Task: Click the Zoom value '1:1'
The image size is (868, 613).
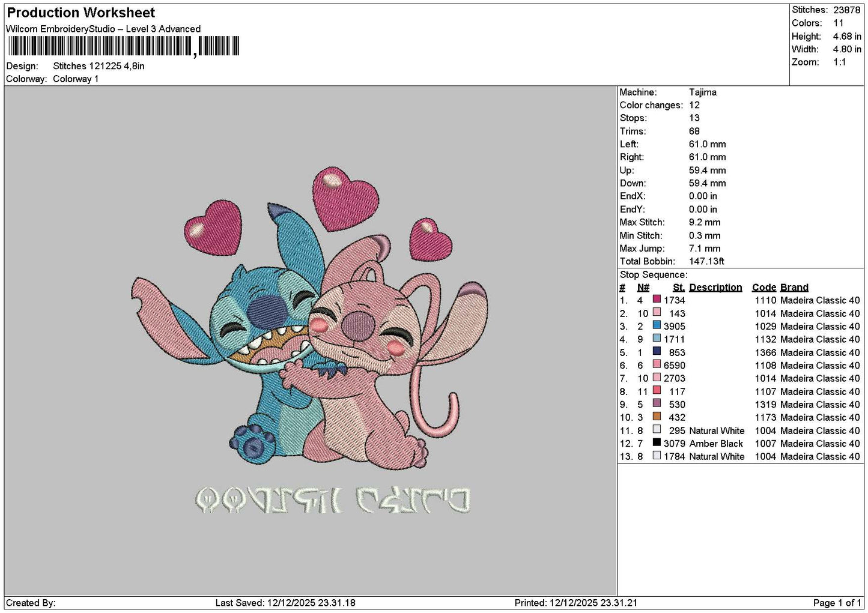Action: point(840,62)
